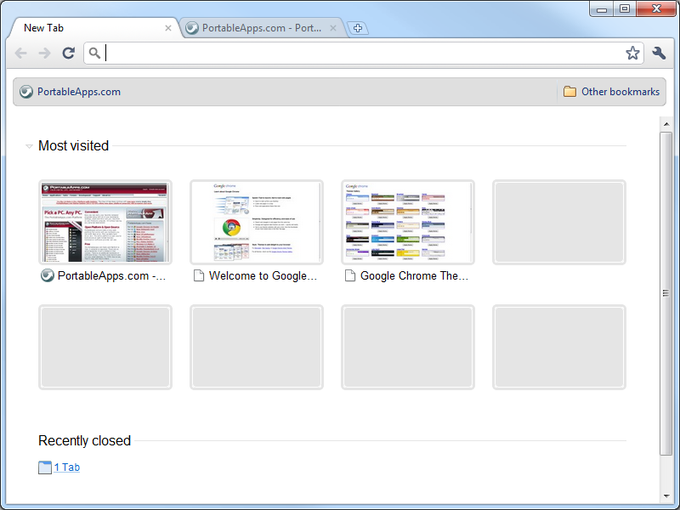The height and width of the screenshot is (510, 680).
Task: Open a new tab with plus button
Action: point(359,28)
